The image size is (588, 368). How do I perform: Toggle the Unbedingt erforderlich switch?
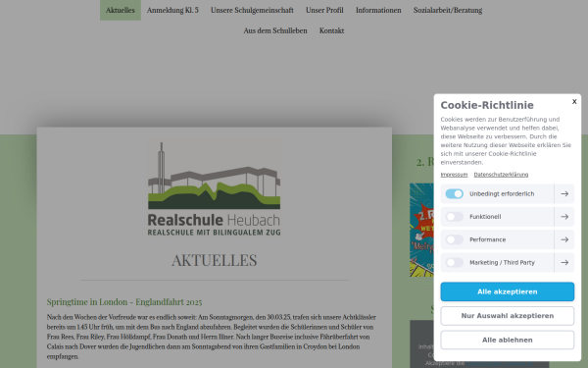454,193
